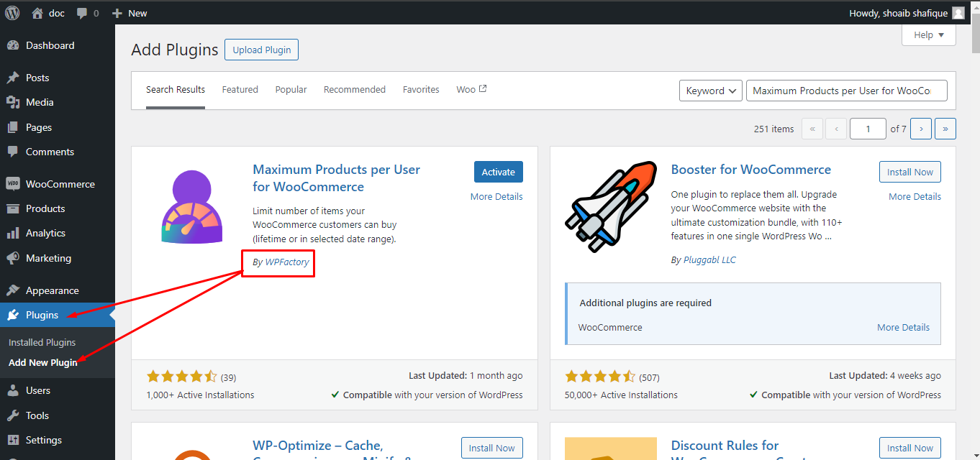
Task: Open the comments bubble in admin bar
Action: 82,13
